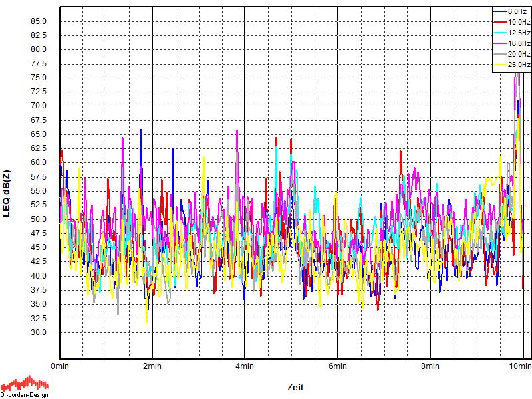The width and height of the screenshot is (532, 399).
Task: Click the 30.0 value on the y-axis
Action: click(x=38, y=332)
